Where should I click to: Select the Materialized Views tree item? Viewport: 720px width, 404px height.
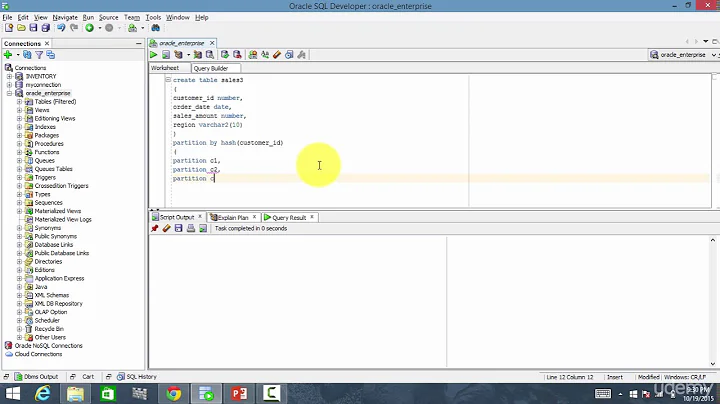[x=57, y=211]
